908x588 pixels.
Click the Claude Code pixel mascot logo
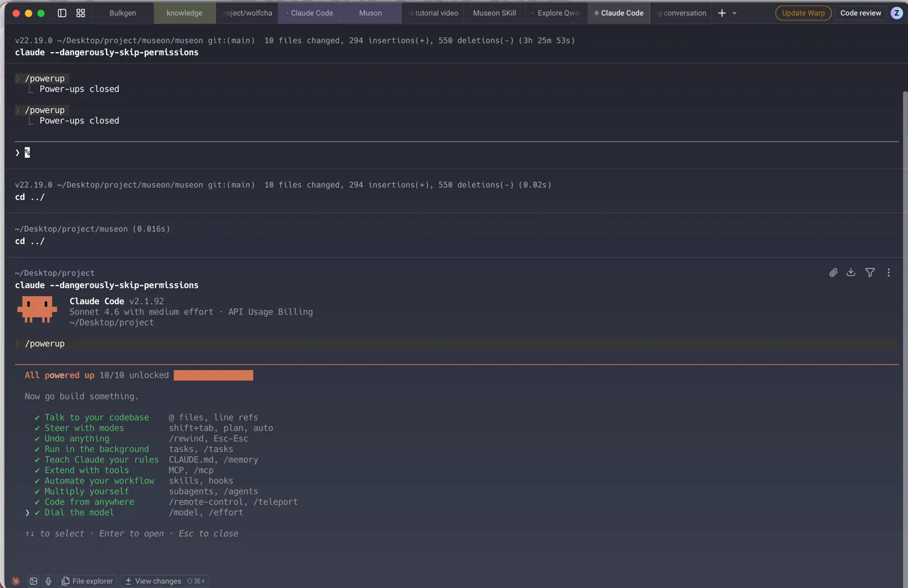click(x=37, y=309)
